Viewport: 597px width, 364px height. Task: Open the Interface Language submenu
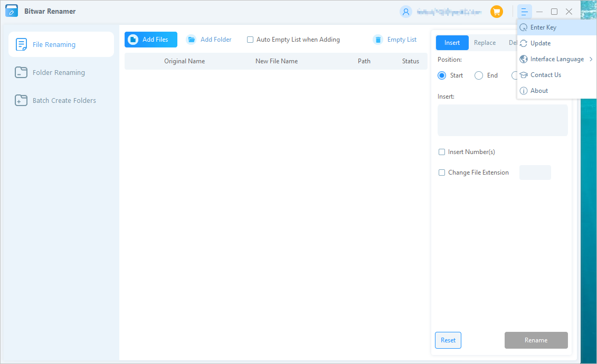[x=557, y=59]
